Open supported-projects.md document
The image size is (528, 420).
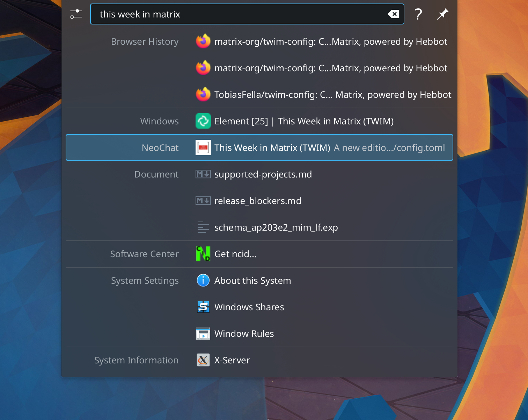coord(263,174)
